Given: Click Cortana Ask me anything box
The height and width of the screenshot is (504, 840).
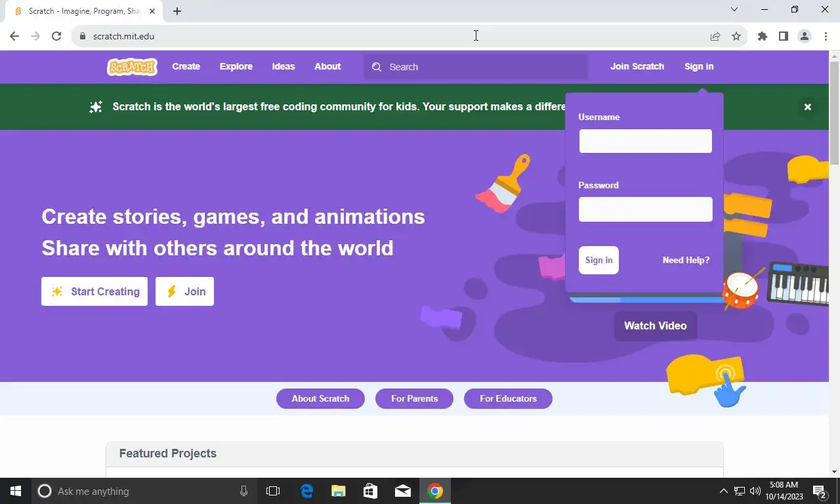Looking at the screenshot, I should pyautogui.click(x=144, y=491).
